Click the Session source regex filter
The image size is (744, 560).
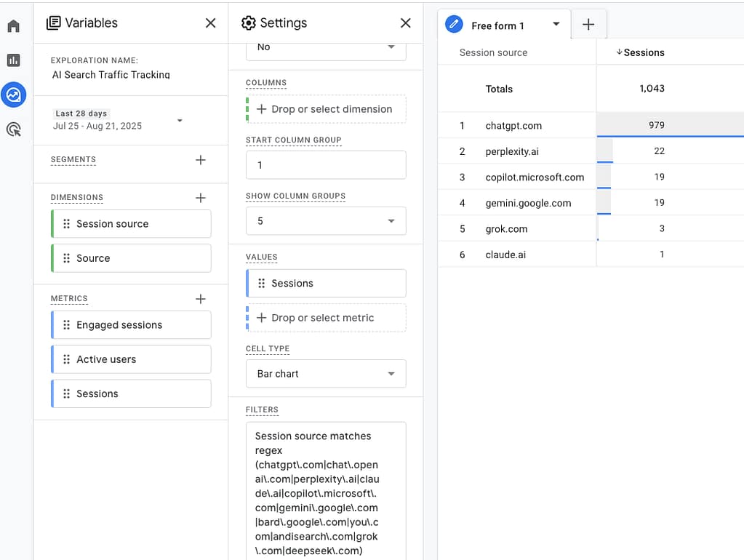pos(326,491)
